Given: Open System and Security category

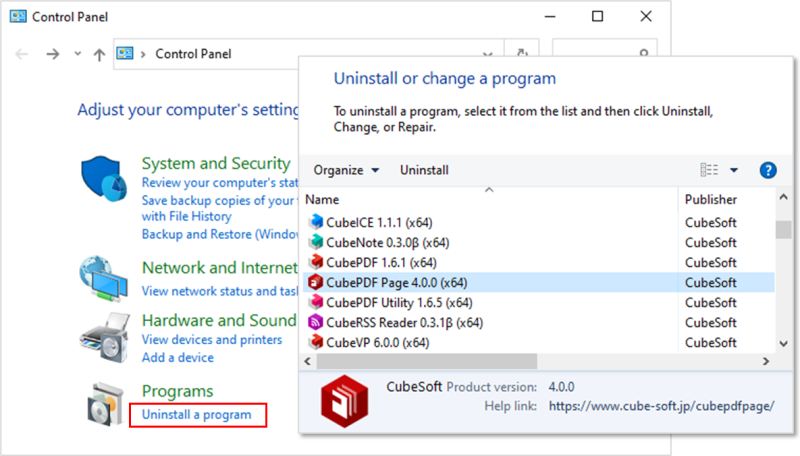Looking at the screenshot, I should point(216,163).
